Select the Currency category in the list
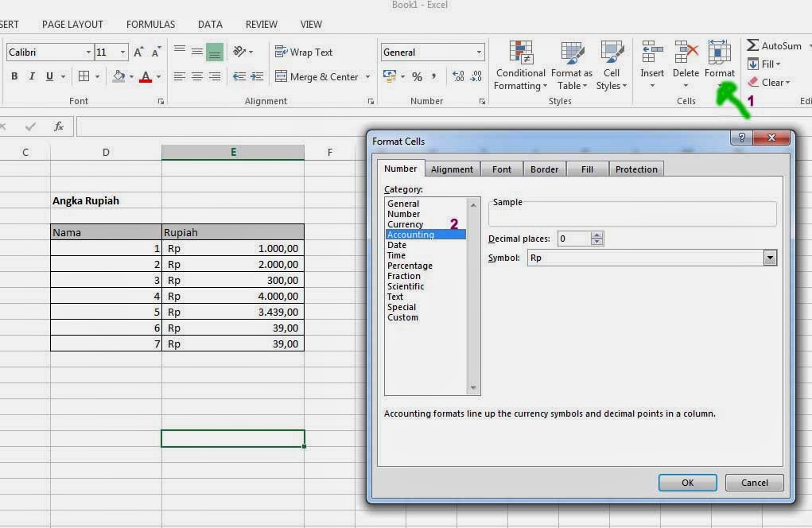812x528 pixels. 406,224
